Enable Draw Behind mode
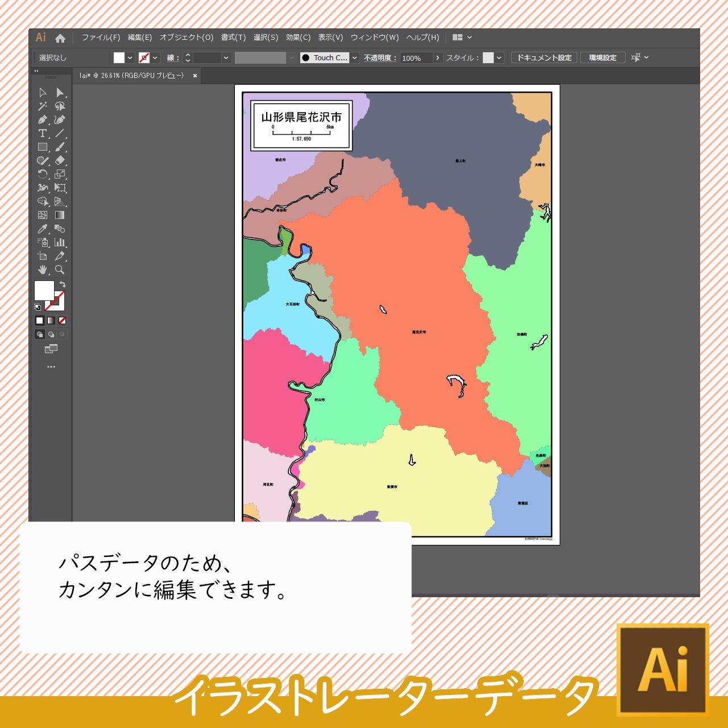Viewport: 728px width, 728px height. pyautogui.click(x=51, y=334)
